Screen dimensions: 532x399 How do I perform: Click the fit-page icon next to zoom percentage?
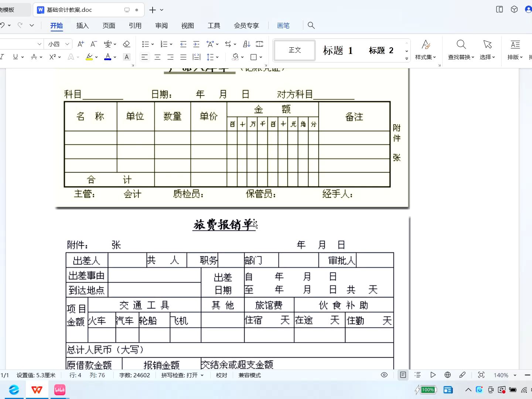pyautogui.click(x=481, y=375)
